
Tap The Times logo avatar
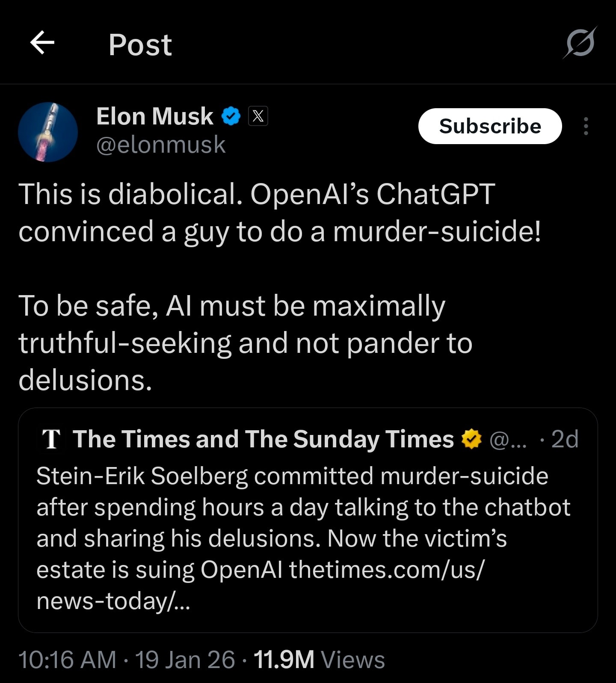coord(52,439)
